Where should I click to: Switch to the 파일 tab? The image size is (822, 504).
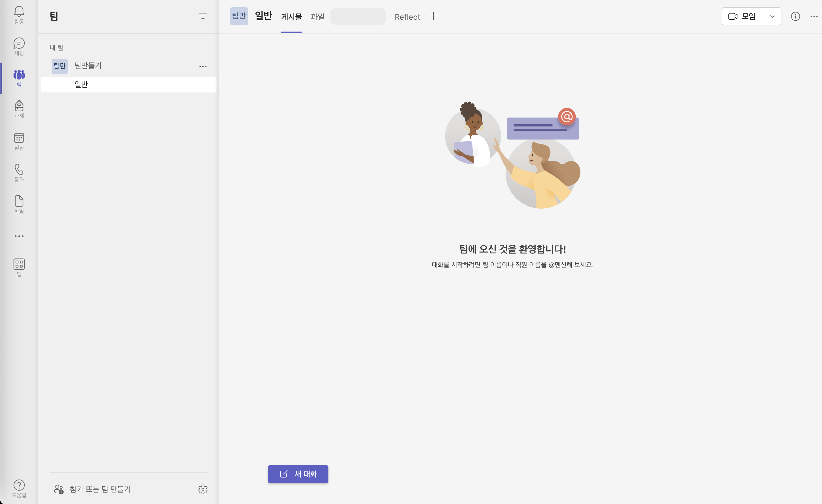(x=317, y=17)
